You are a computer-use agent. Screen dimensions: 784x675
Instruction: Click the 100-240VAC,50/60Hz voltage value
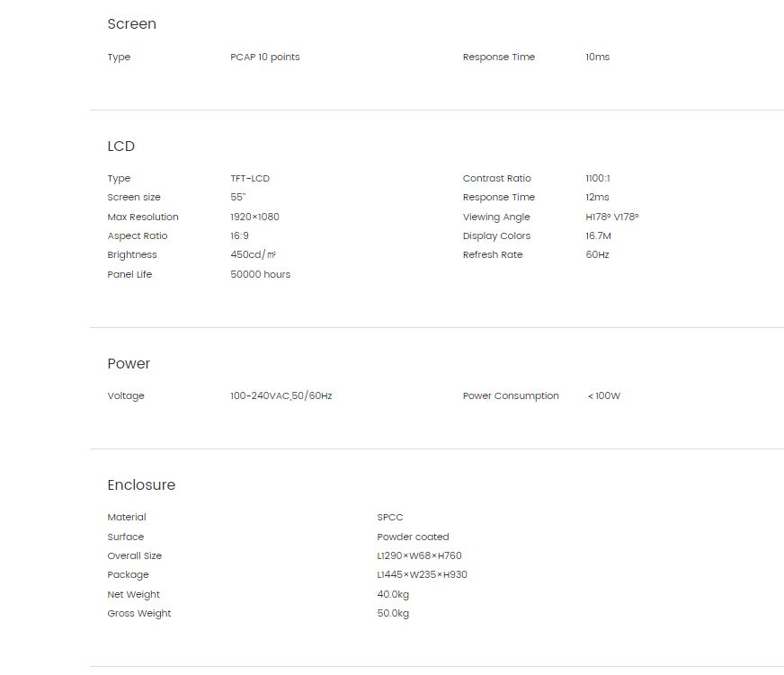[281, 396]
